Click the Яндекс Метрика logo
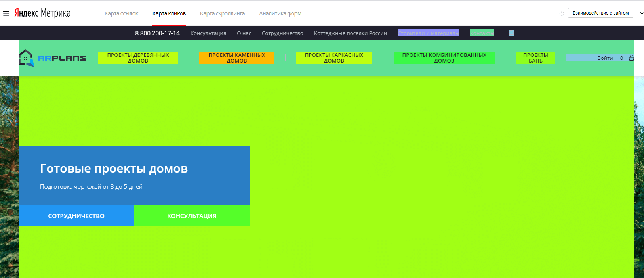Viewport: 644px width, 278px height. tap(42, 13)
